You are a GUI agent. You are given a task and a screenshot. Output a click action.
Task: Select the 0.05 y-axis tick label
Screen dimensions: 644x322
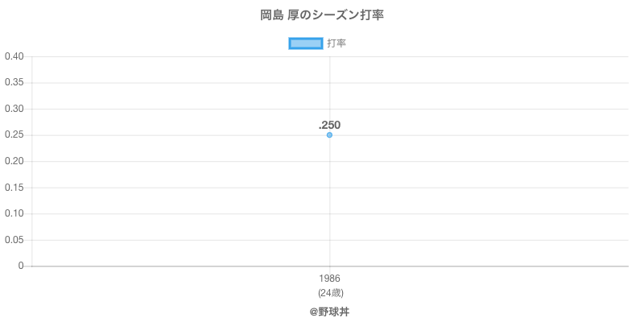pyautogui.click(x=14, y=240)
